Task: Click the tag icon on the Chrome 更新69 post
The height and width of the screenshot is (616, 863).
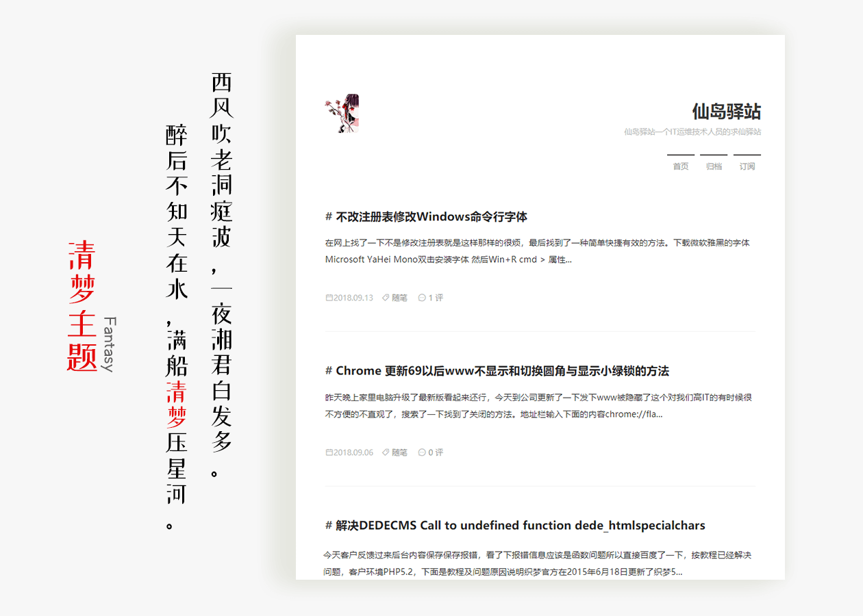Action: [386, 452]
